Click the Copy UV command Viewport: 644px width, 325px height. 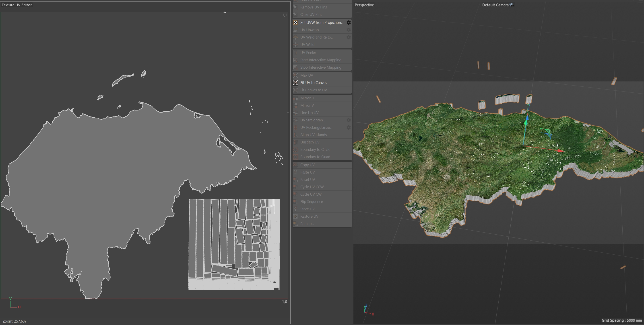(x=307, y=165)
